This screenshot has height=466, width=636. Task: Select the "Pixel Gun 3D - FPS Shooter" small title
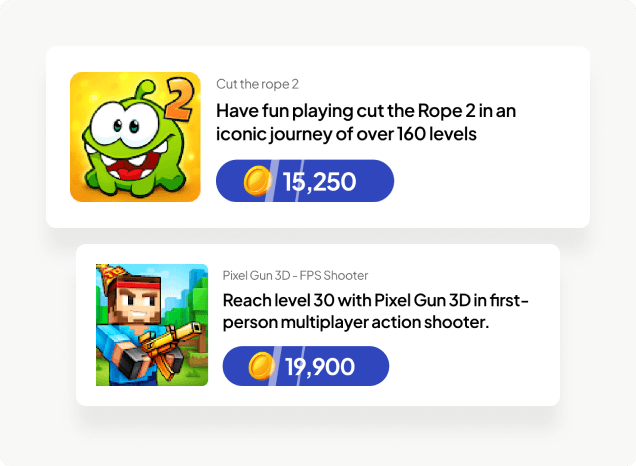295,275
